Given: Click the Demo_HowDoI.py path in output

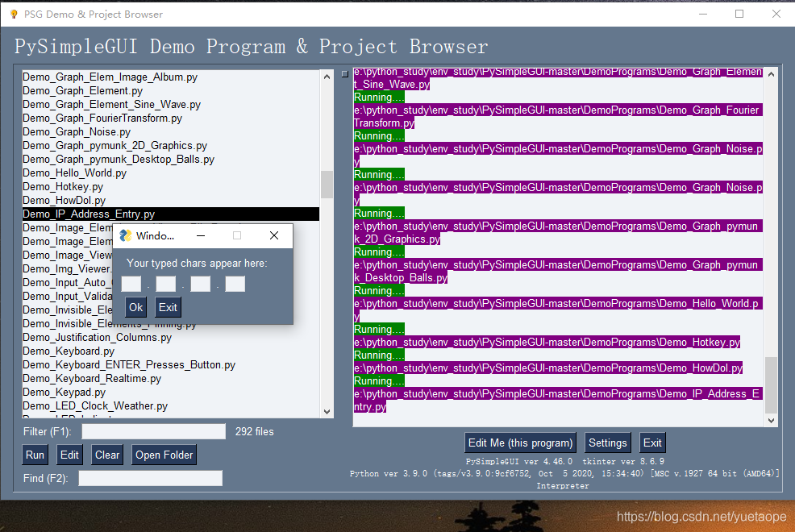Looking at the screenshot, I should (548, 368).
